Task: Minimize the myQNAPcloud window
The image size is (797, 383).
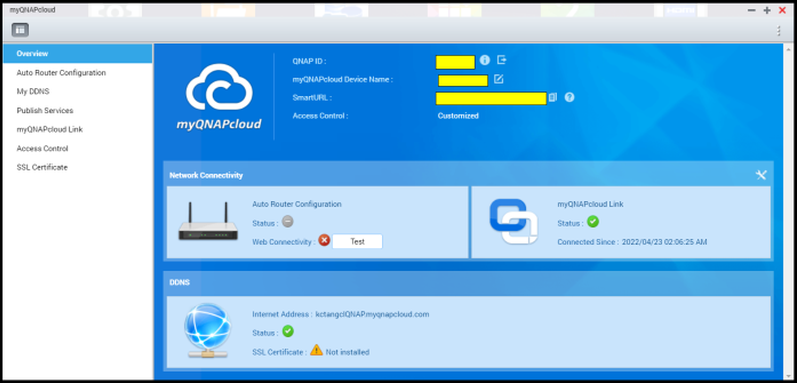Action: point(752,10)
